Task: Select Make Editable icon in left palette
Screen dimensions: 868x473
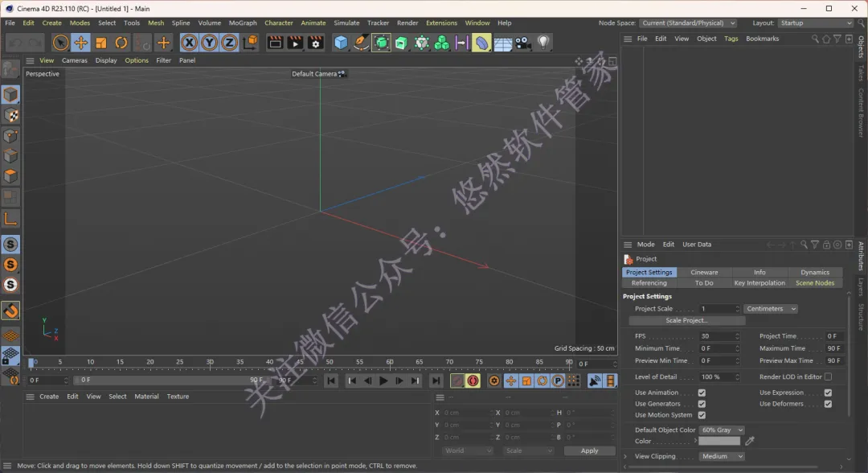Action: 10,69
